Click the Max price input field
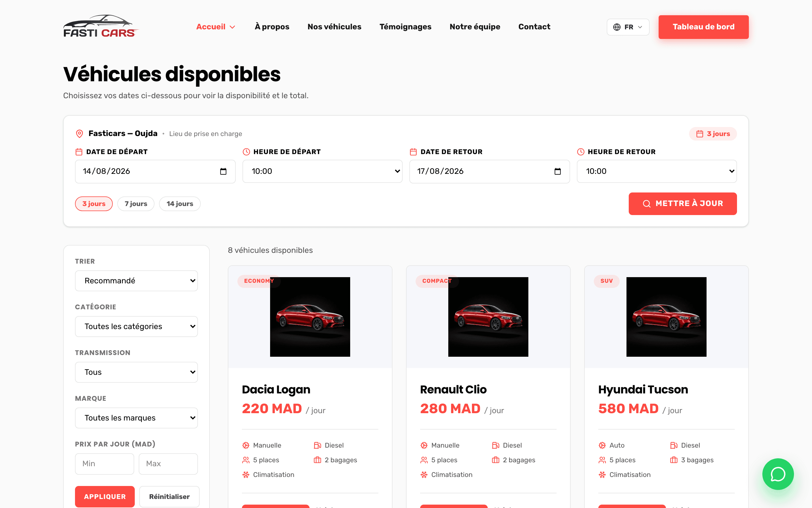 (x=168, y=464)
